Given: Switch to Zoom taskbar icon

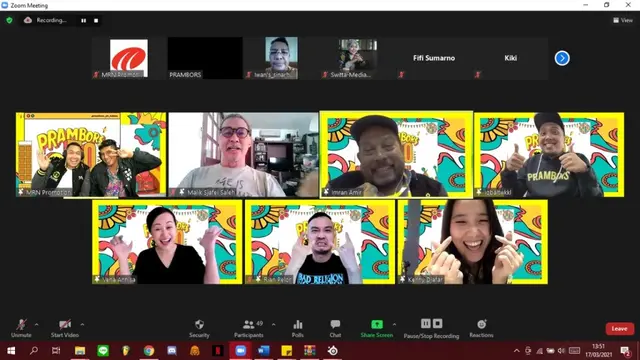Looking at the screenshot, I should point(241,351).
